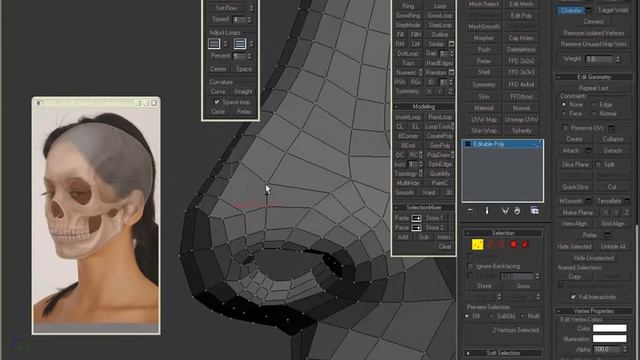This screenshot has width=640, height=360.
Task: Open Tessellate settings box icon
Action: click(627, 201)
